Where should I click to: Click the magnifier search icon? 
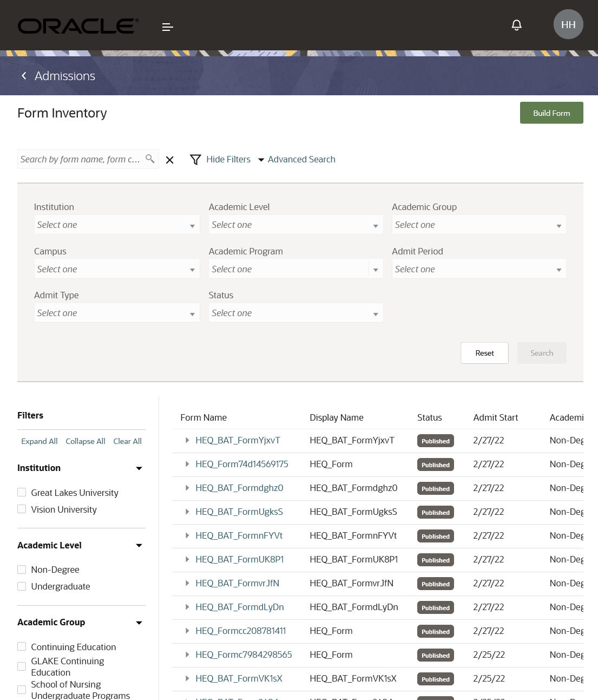[150, 159]
